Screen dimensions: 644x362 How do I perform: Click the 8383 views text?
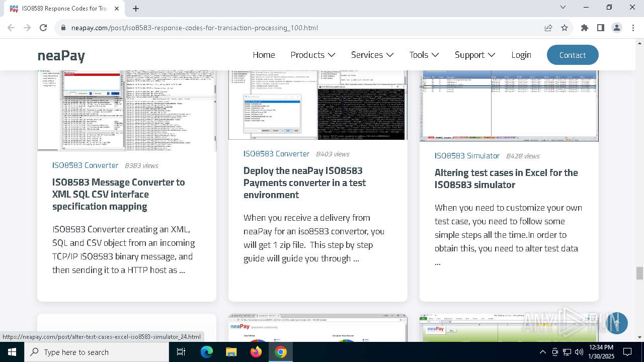coord(141,165)
